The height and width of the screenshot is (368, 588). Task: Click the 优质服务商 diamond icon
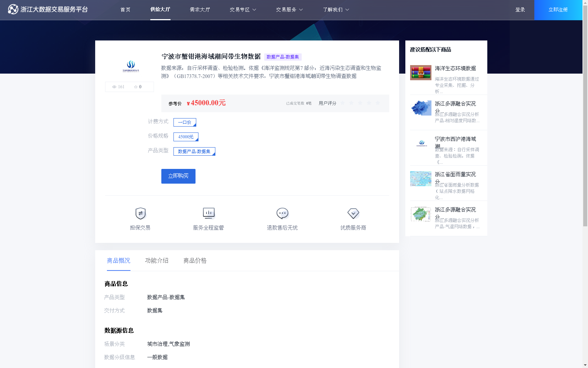[x=353, y=213]
